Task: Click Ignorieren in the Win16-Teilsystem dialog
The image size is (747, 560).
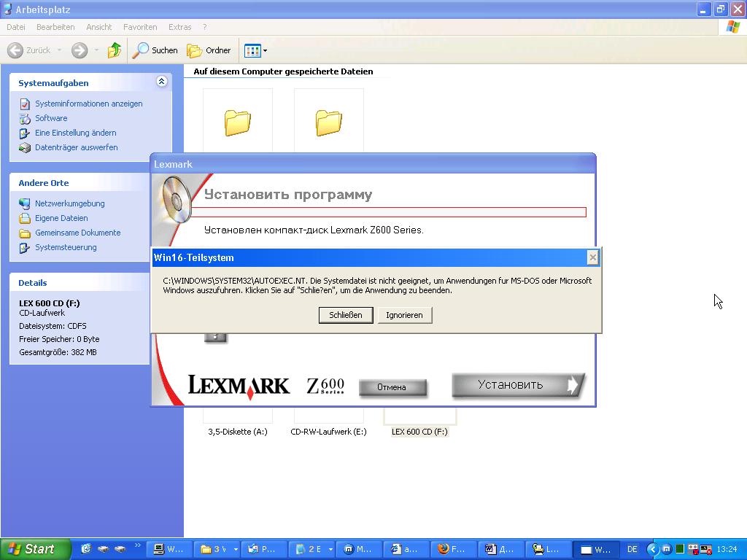Action: (404, 315)
